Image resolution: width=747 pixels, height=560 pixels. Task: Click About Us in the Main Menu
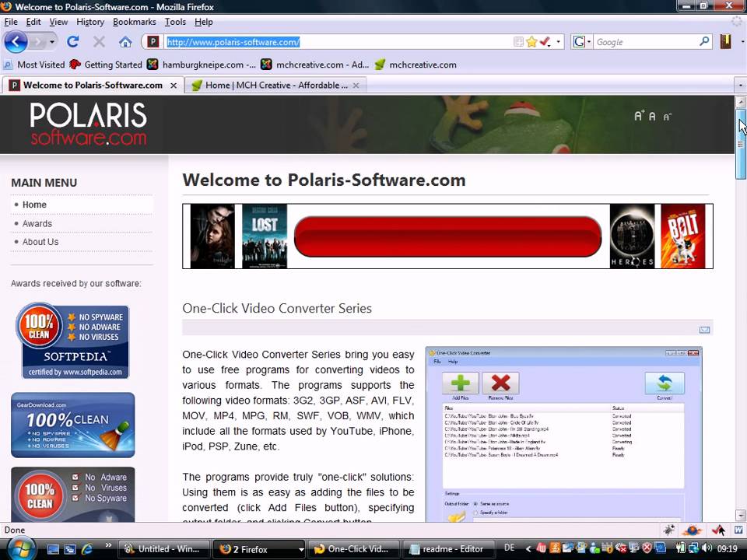[x=40, y=242]
